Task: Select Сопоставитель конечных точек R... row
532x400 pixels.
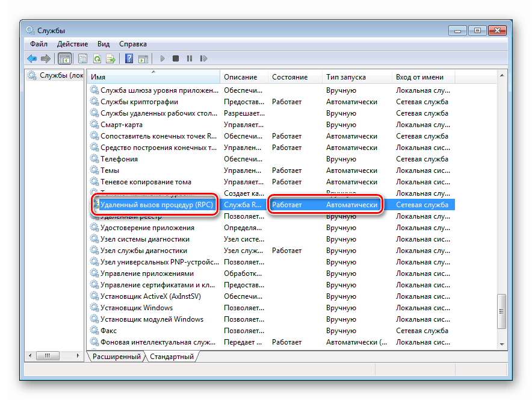Action: point(272,136)
